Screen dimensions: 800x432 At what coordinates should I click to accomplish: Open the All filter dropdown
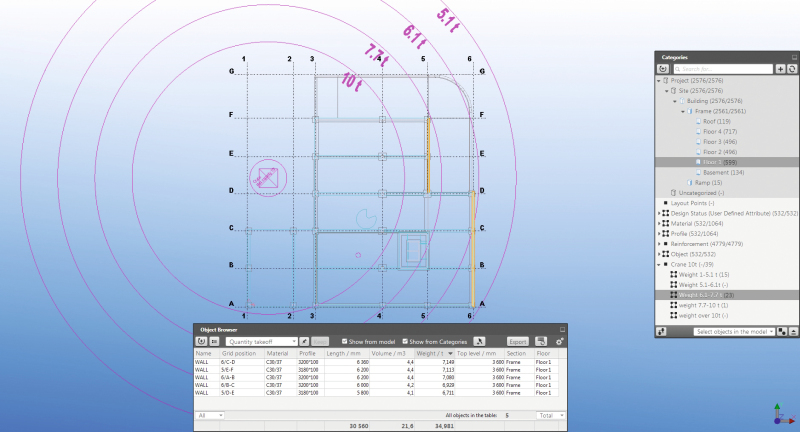[x=210, y=416]
